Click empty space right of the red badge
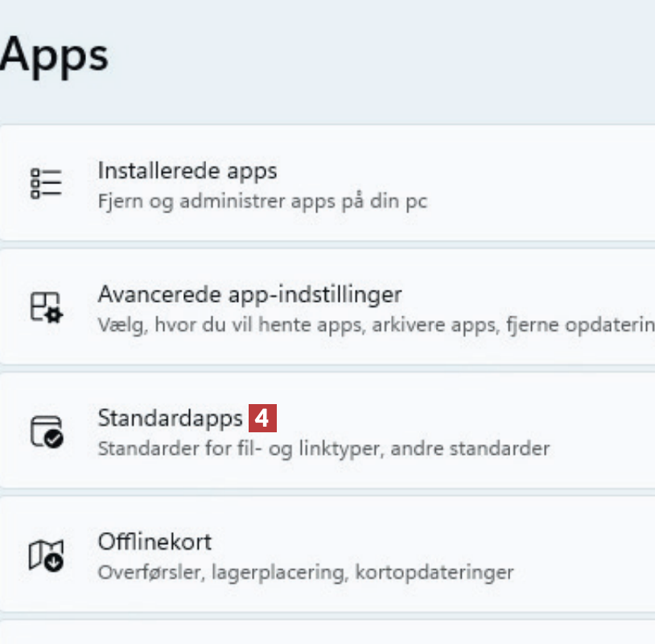The image size is (655, 644). tap(467, 419)
